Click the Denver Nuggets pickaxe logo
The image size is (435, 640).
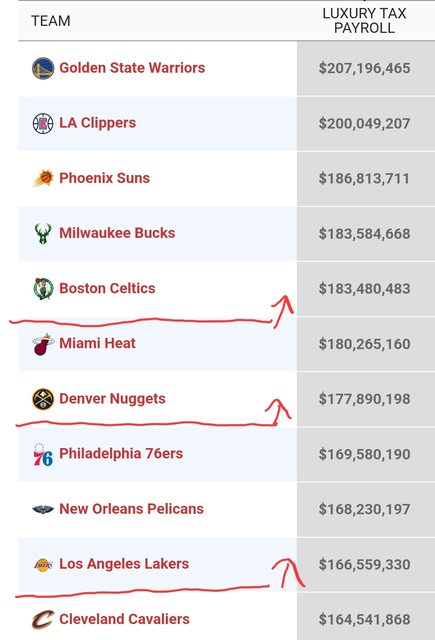pyautogui.click(x=43, y=399)
